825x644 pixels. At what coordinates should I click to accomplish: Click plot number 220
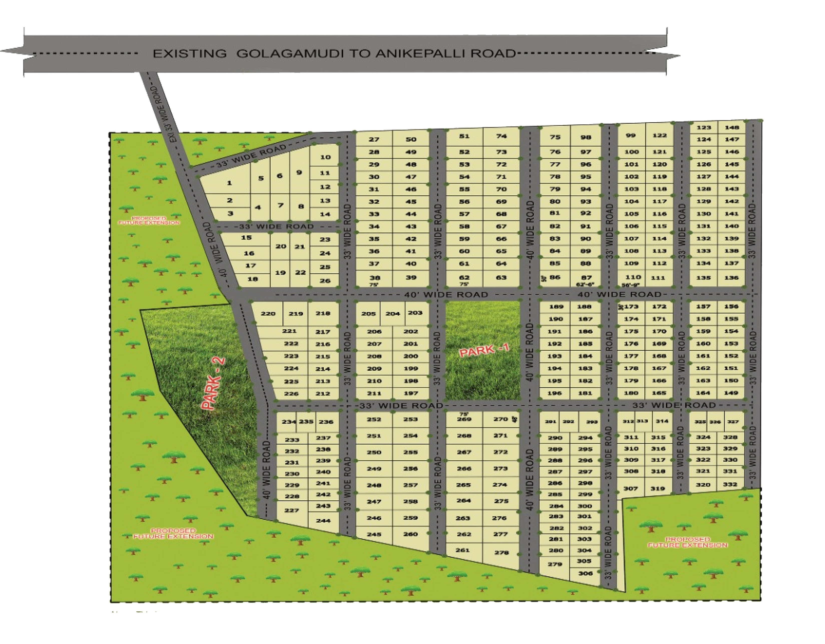tap(268, 313)
